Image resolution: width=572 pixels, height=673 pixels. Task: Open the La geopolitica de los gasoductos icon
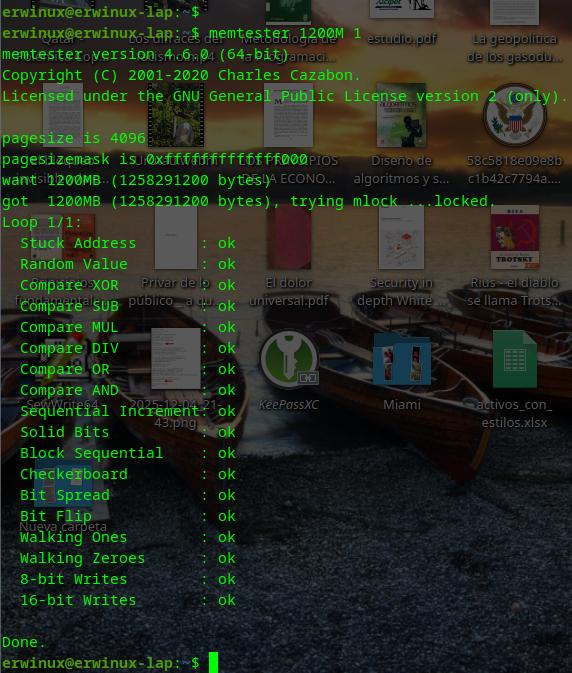click(514, 12)
